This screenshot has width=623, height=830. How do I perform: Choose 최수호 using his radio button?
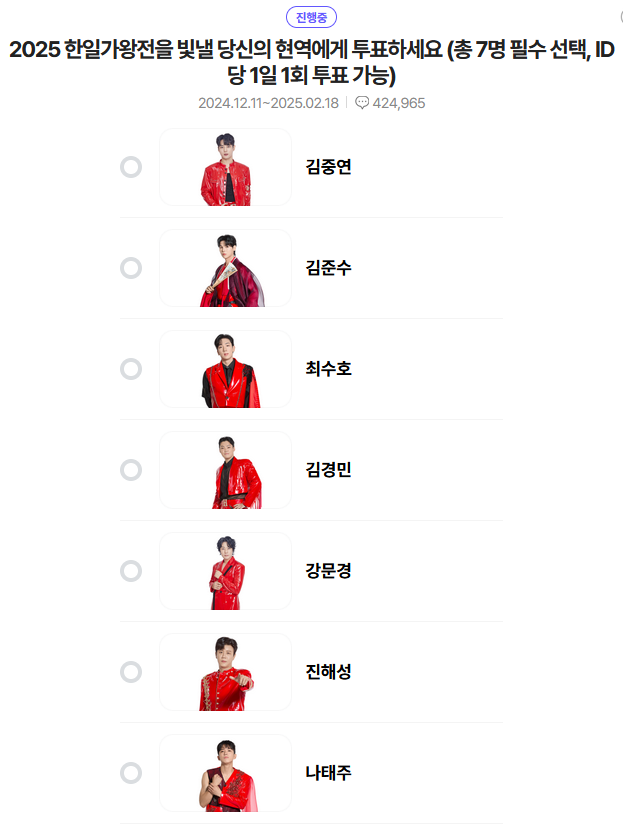click(x=131, y=369)
